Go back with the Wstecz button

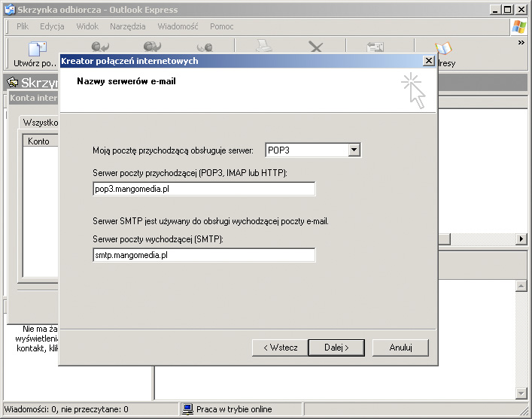[280, 348]
